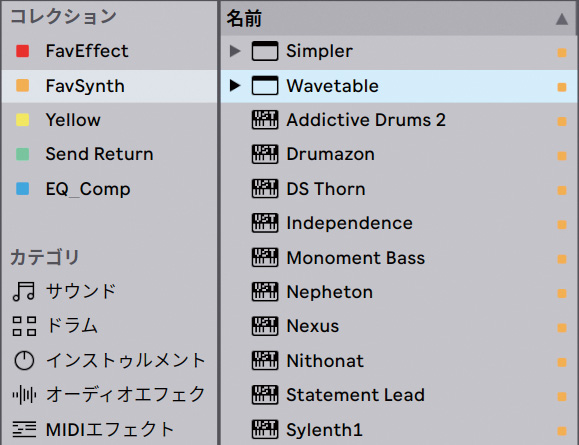579x445 pixels.
Task: Click orange tag on Statement Lead row
Action: 562,396
